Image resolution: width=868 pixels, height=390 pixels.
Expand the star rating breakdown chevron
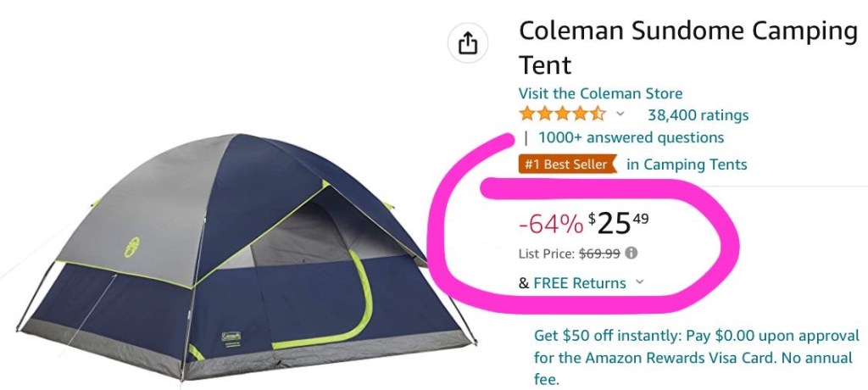point(620,114)
